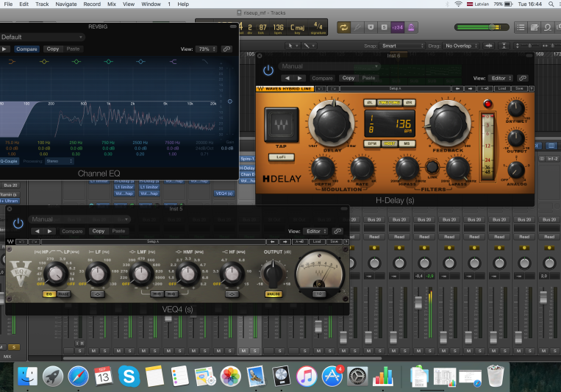This screenshot has width=561, height=392.
Task: Open Safari from the Dock
Action: point(79,377)
